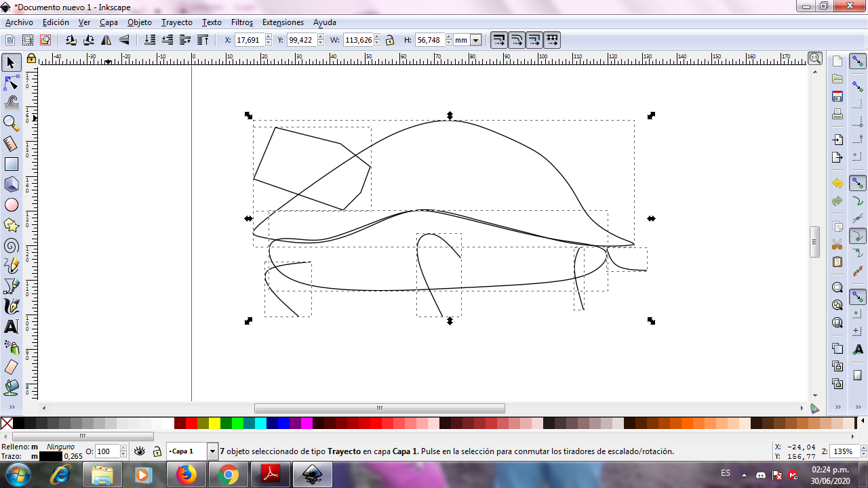Select the Spiral tool
The height and width of the screenshot is (488, 868).
(11, 245)
